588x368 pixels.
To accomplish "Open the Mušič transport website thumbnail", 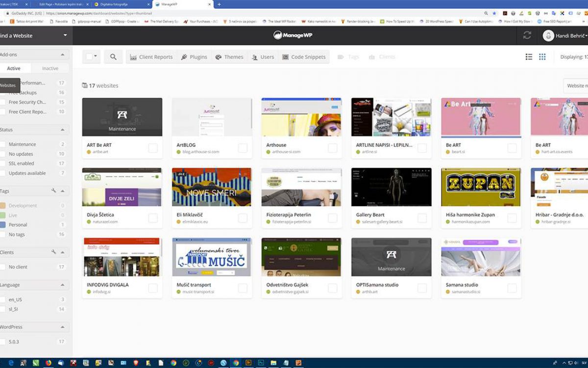I will click(212, 257).
